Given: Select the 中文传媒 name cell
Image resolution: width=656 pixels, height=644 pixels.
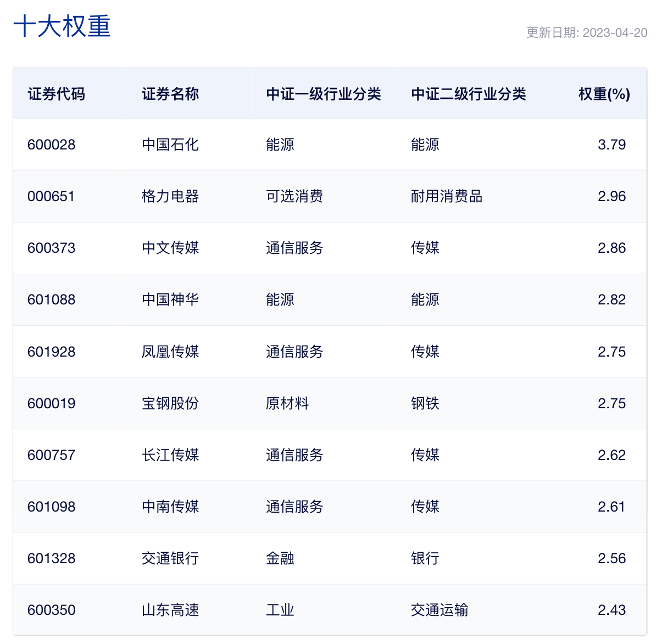Looking at the screenshot, I should [x=170, y=248].
